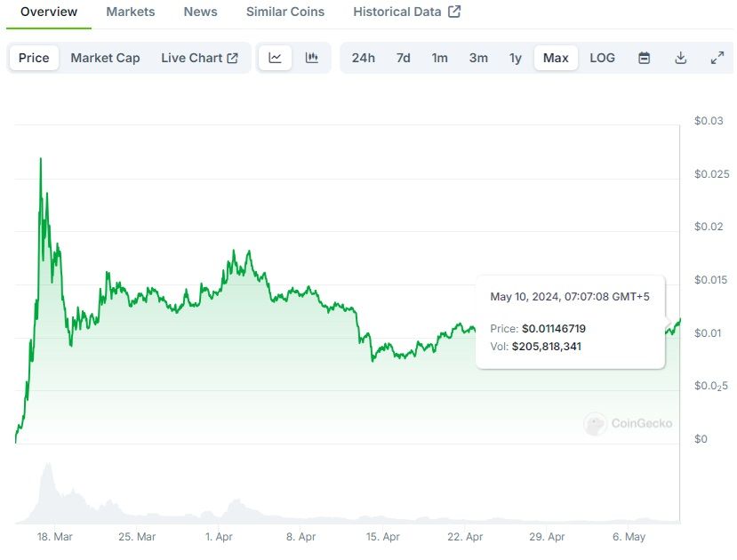Switch to candlestick chart icon
737x560 pixels.
(x=311, y=58)
